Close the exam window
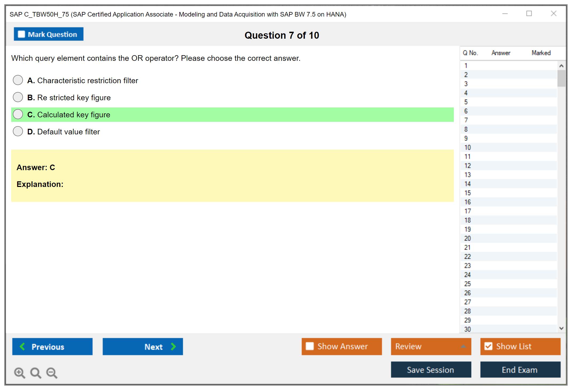 pos(553,14)
